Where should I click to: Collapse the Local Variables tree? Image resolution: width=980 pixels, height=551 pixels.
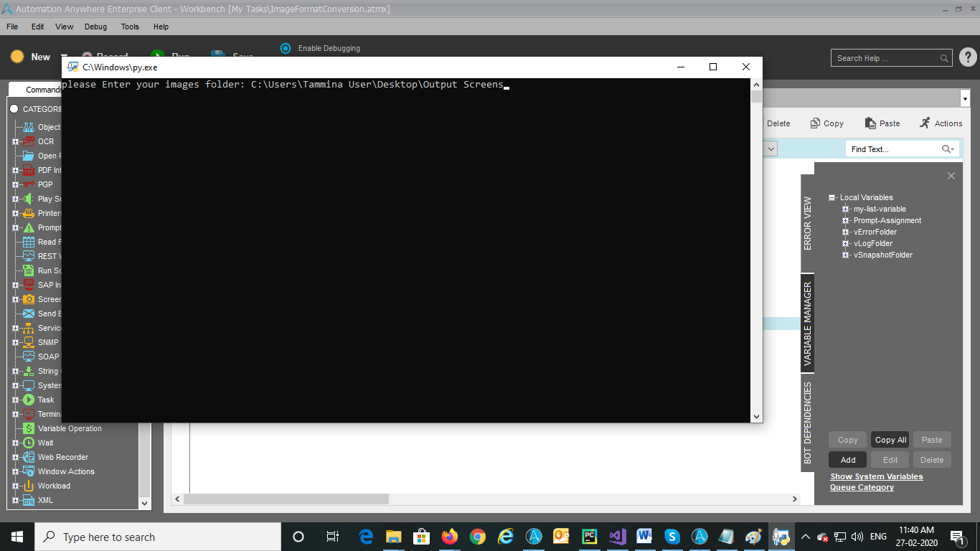[831, 197]
